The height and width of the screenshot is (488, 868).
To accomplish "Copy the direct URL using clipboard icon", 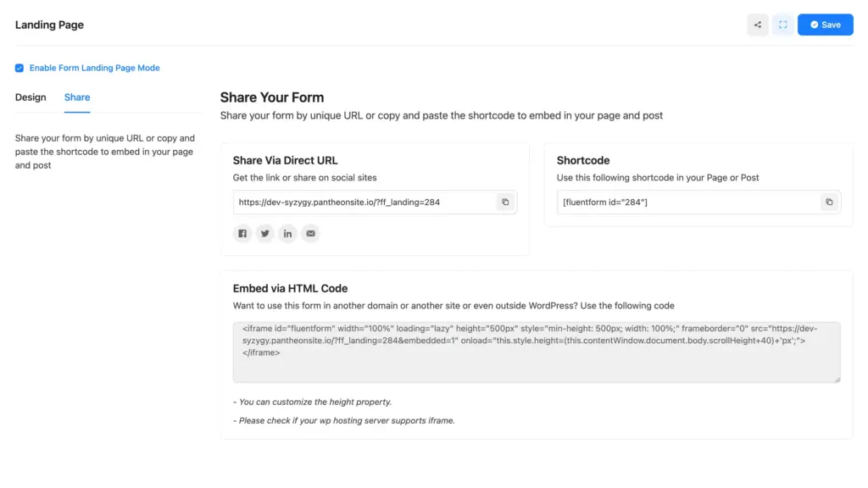I will coord(505,202).
